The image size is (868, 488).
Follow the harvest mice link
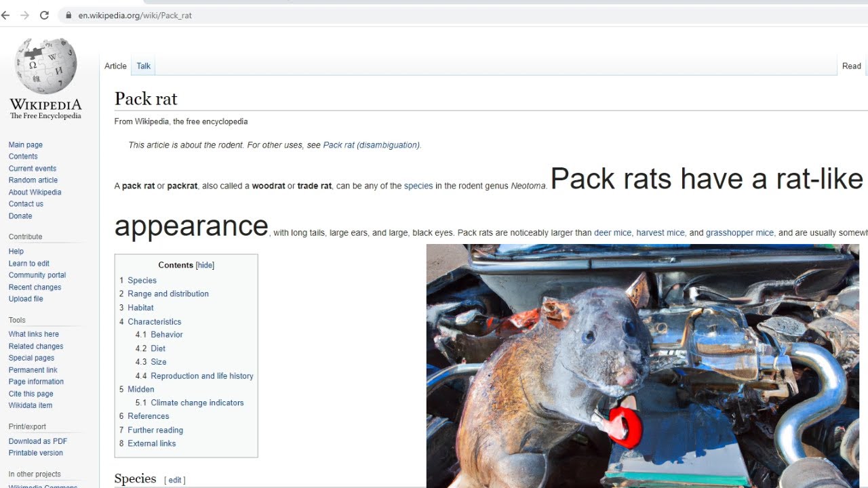pos(660,232)
